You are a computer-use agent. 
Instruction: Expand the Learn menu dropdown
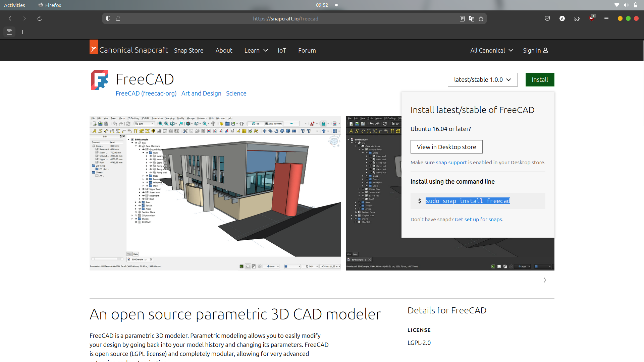[x=256, y=50]
